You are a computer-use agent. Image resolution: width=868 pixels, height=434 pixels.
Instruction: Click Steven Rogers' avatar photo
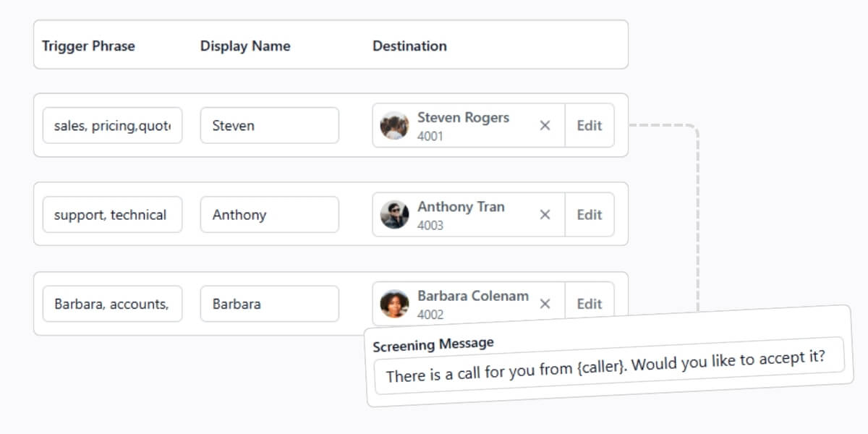coord(394,125)
